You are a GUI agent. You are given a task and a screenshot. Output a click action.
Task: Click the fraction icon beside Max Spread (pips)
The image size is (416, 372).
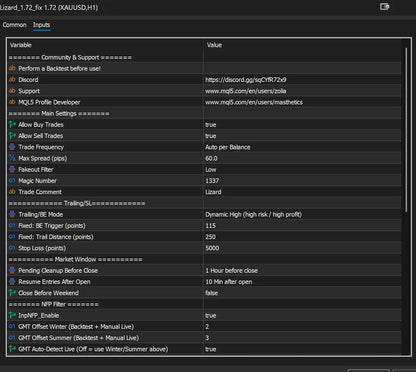(x=12, y=158)
